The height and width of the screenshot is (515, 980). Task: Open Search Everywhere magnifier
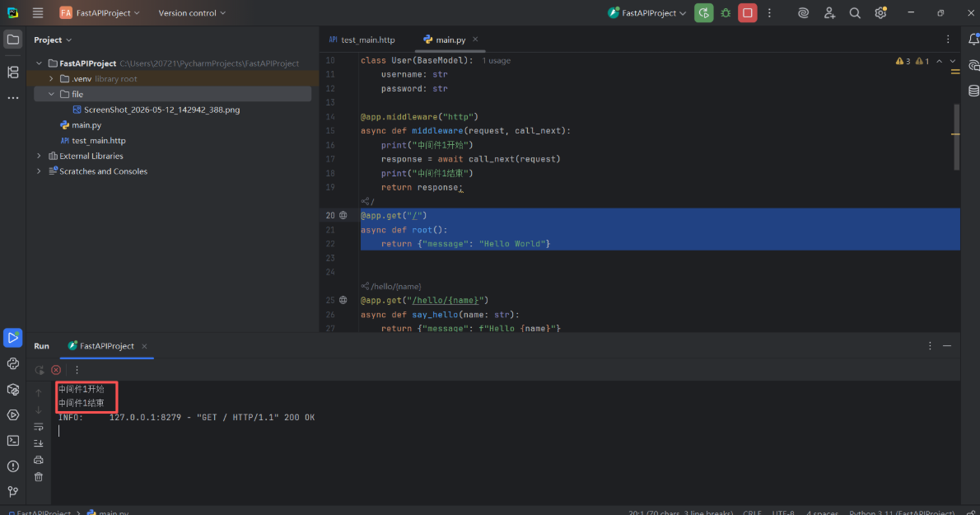[x=855, y=12]
